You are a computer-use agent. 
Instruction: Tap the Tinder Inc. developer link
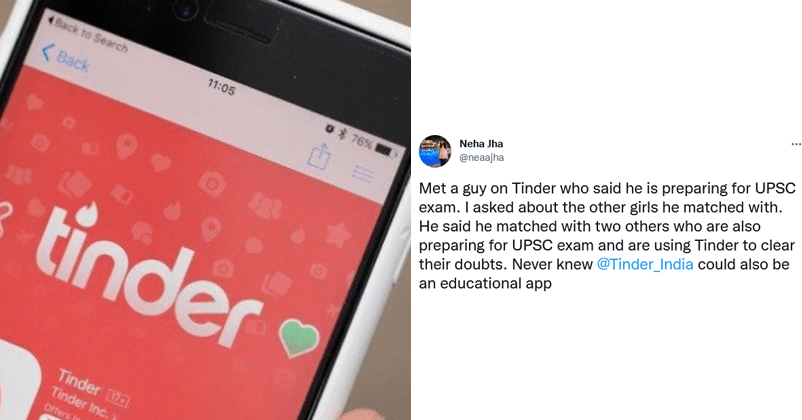(x=79, y=401)
